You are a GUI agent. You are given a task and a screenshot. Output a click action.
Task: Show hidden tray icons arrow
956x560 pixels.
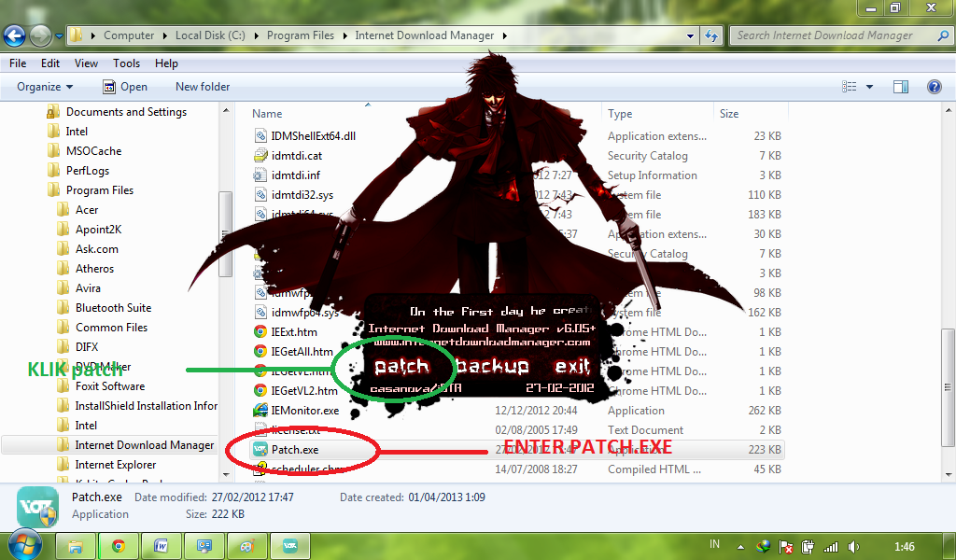tap(740, 547)
